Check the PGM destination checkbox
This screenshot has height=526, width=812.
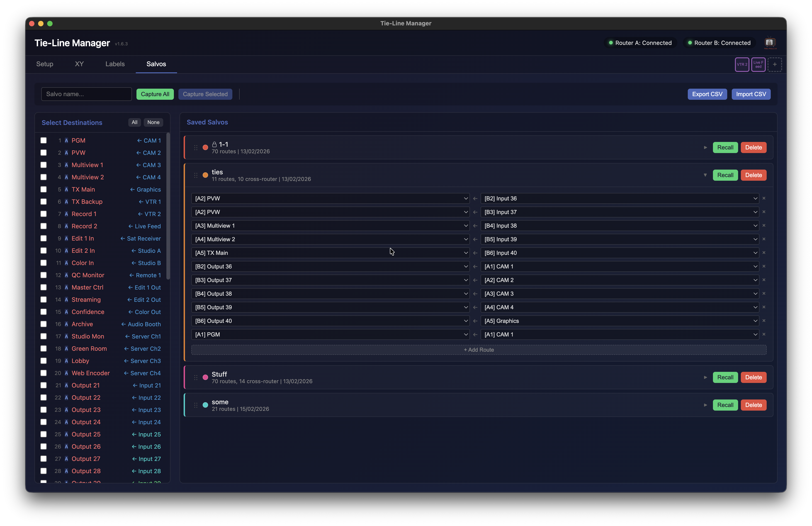44,141
